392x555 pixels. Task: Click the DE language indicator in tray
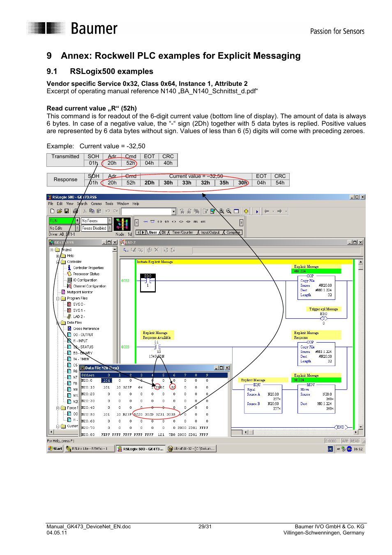330,449
